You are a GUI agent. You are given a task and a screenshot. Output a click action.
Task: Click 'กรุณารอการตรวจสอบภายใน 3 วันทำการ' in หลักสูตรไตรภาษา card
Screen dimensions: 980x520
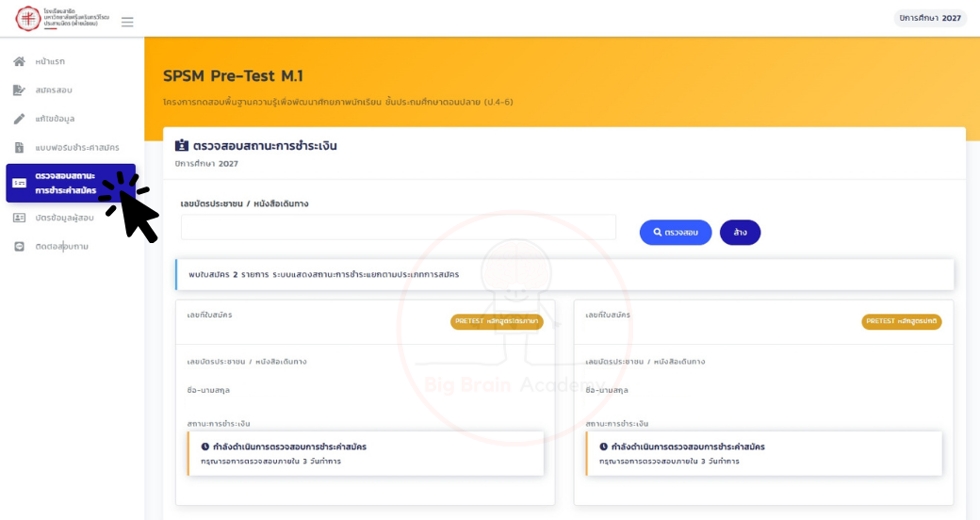pos(270,462)
